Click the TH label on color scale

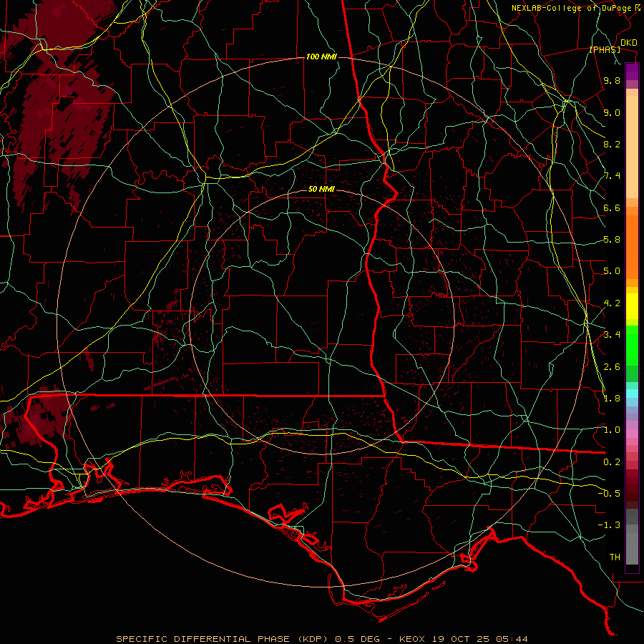click(x=615, y=557)
